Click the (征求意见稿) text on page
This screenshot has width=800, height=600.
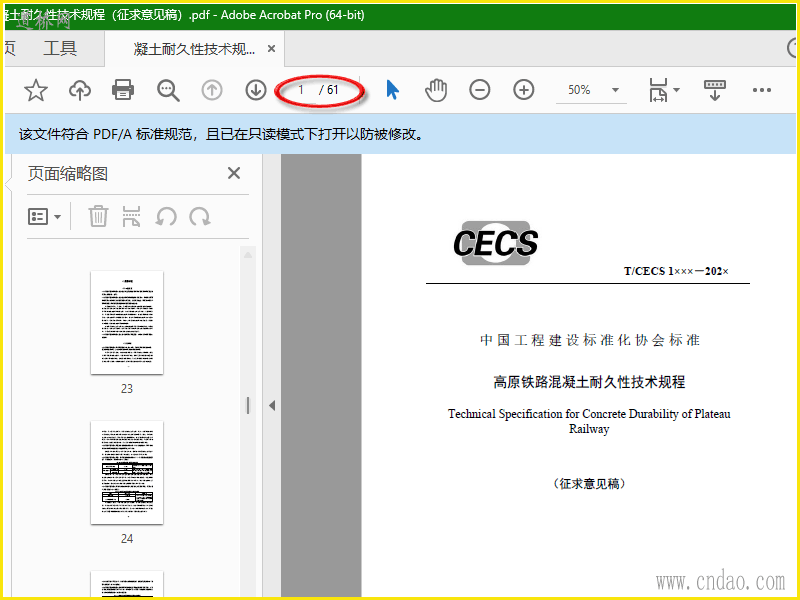589,484
